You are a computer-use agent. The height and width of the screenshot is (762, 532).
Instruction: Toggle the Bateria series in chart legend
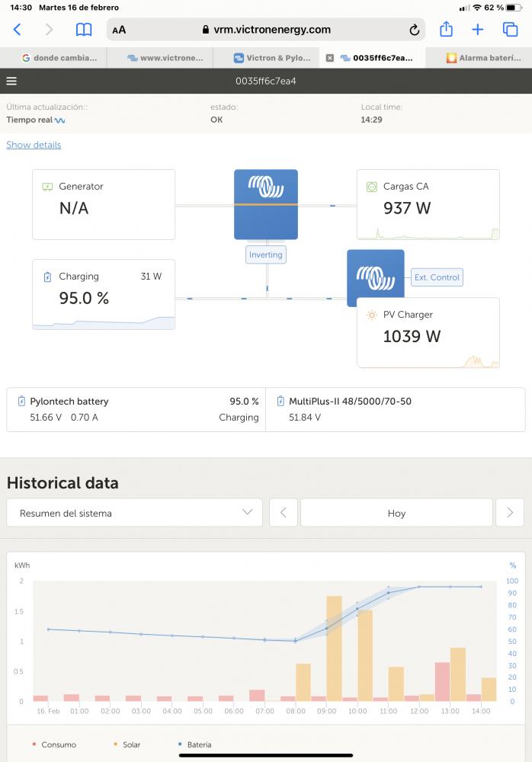click(194, 744)
